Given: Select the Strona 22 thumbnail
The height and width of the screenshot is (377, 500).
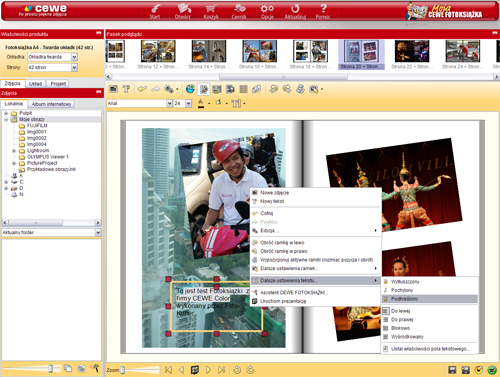Looking at the screenshot, I should coord(412,55).
